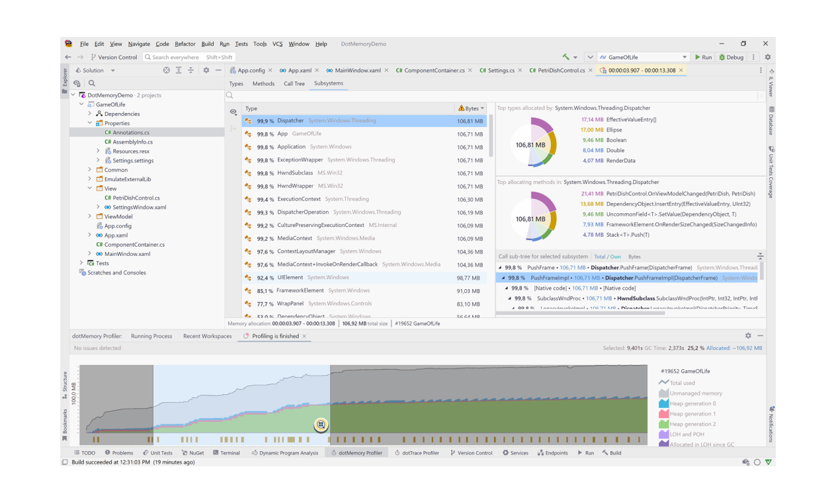836x504 pixels.
Task: Click the collapse all icon in Solution panel
Action: 190,70
